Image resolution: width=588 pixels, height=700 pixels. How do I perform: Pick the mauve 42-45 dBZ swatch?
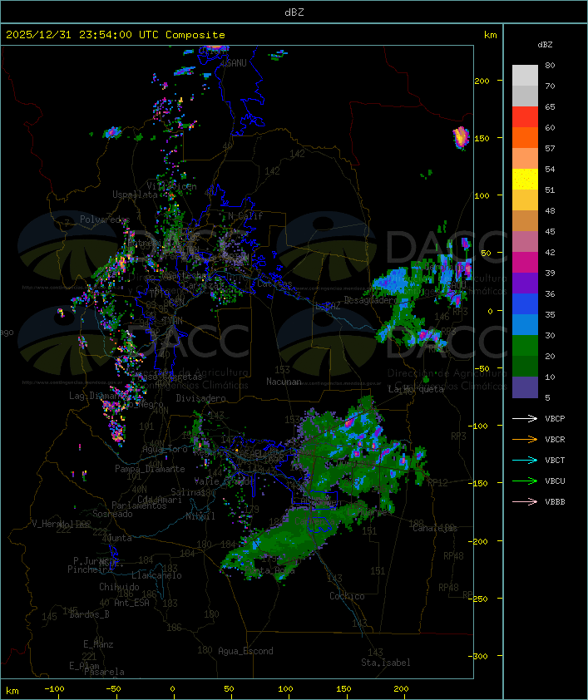pos(525,242)
